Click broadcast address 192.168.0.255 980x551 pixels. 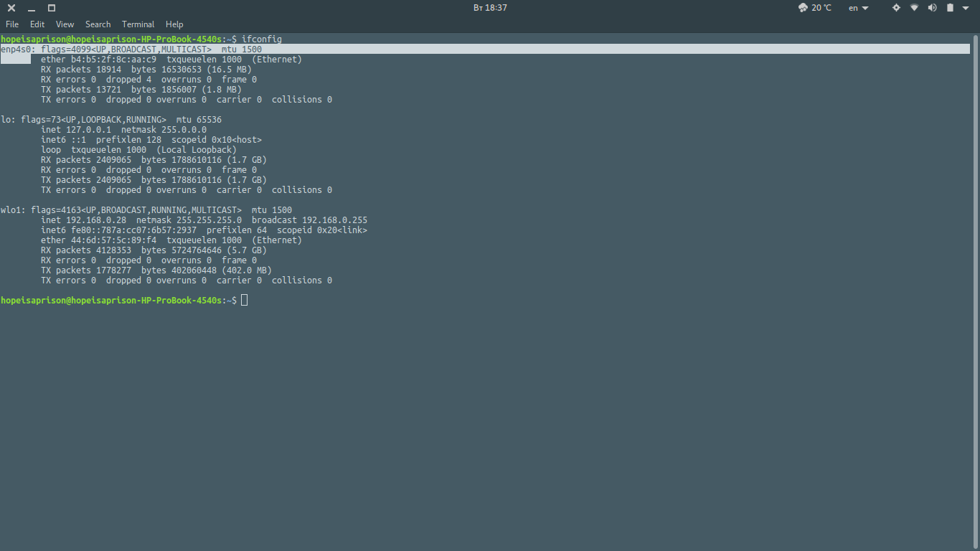pyautogui.click(x=334, y=220)
